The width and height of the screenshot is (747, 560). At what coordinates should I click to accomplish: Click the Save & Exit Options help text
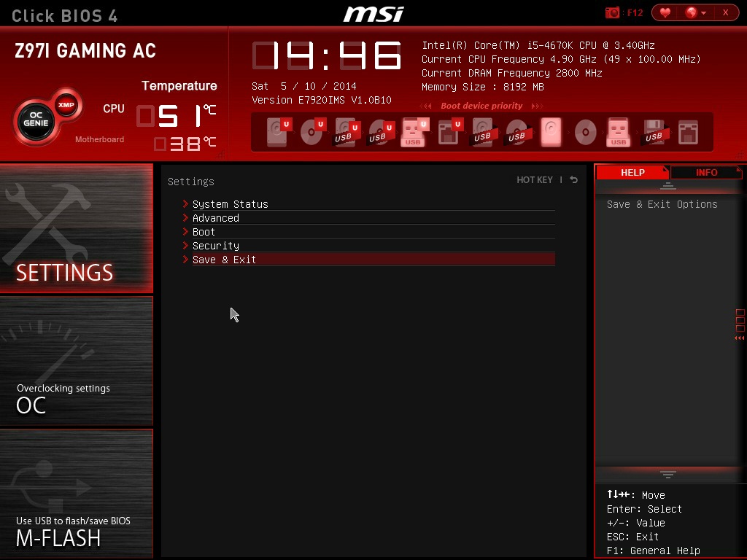click(x=662, y=204)
